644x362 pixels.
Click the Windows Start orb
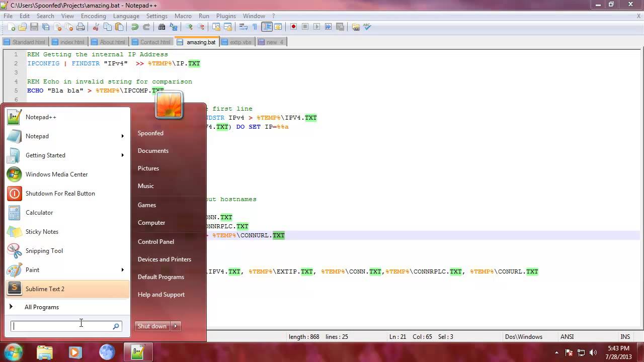(x=14, y=352)
